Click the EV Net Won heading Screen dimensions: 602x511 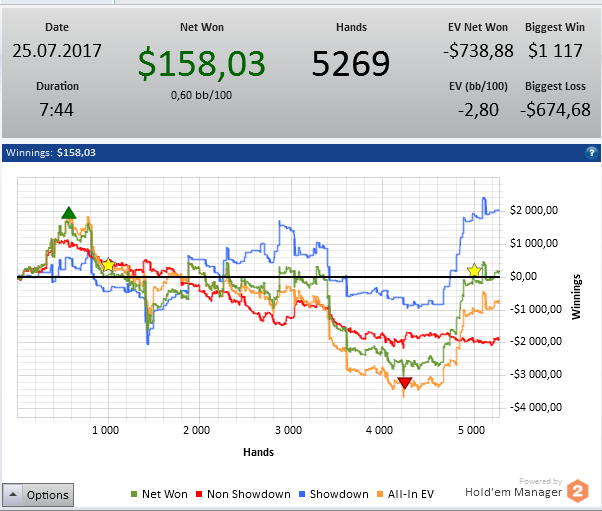(x=478, y=27)
